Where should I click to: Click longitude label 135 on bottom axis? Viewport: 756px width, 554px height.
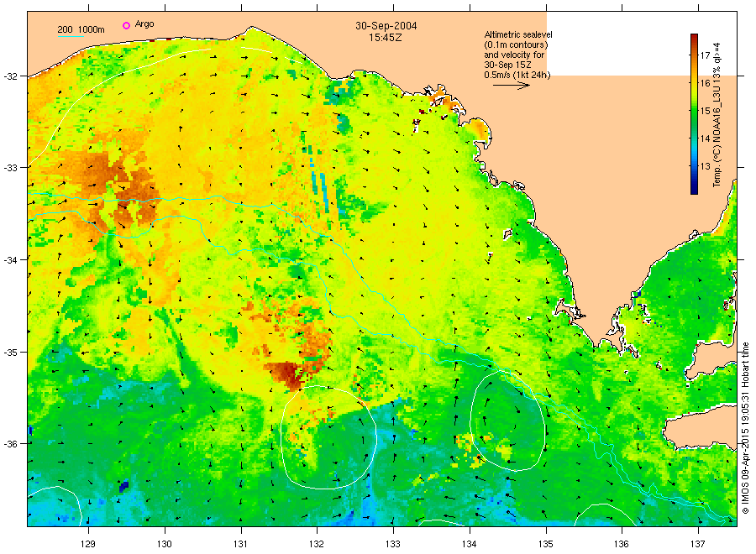546,545
